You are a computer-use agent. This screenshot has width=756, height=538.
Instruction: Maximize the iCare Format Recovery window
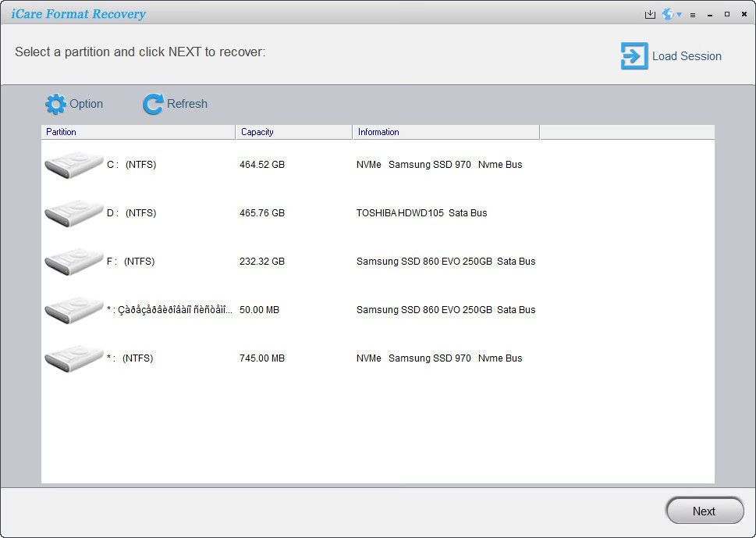[x=727, y=15]
